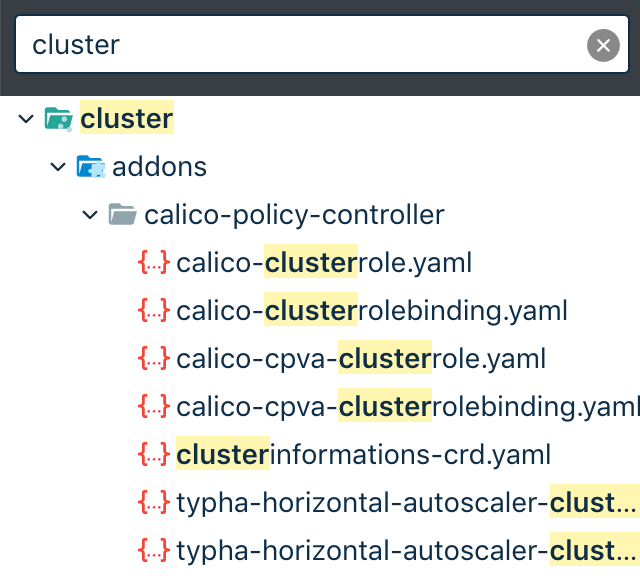This screenshot has width=640, height=576.
Task: Click the YAML icon beside calico-cpva-clusterrole.yaml
Action: coord(154,358)
